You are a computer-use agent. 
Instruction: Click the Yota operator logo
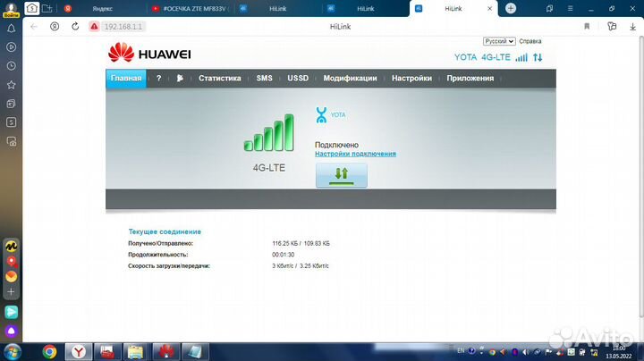[x=331, y=115]
